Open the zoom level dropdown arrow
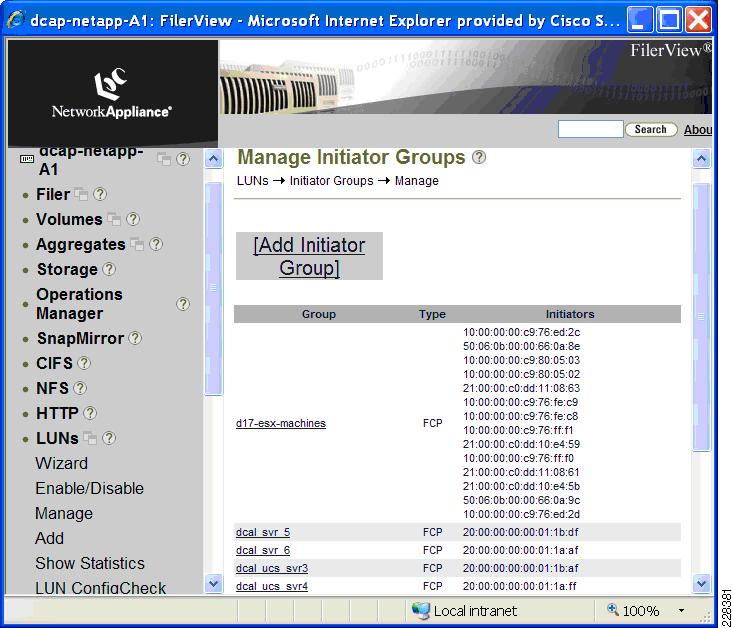This screenshot has width=732, height=628. [681, 611]
